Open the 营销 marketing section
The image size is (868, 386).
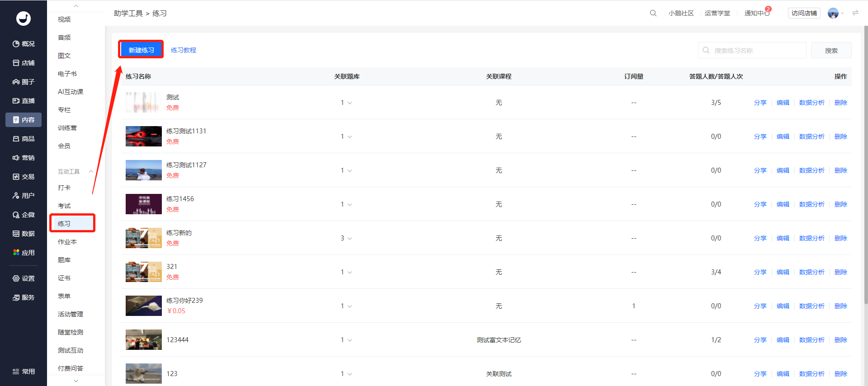24,158
